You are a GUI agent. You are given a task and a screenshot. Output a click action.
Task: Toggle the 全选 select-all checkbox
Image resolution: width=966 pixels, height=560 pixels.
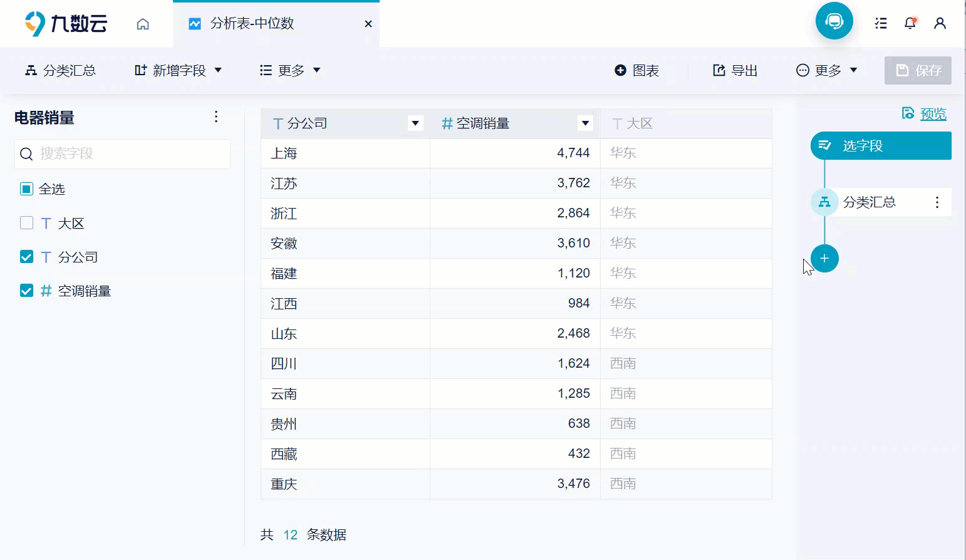(x=26, y=189)
